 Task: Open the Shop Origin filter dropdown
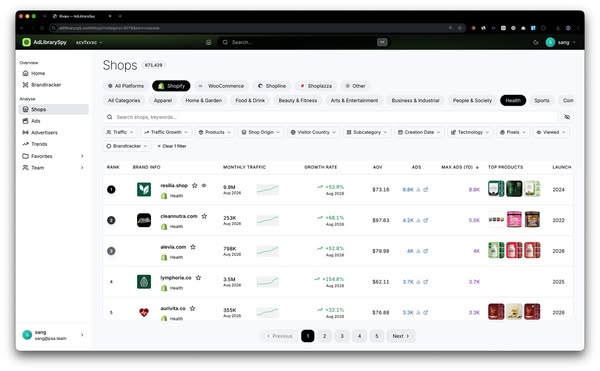click(261, 132)
